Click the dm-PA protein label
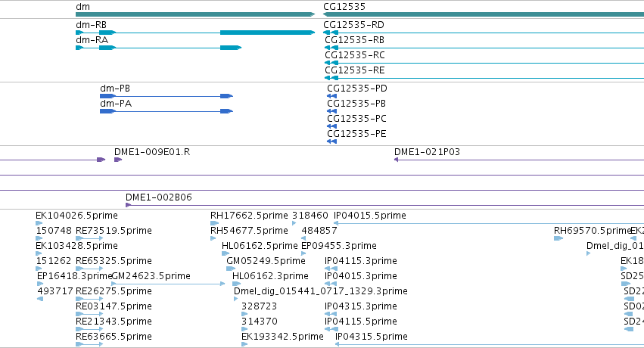Screen dimensions: 644x348 point(116,104)
